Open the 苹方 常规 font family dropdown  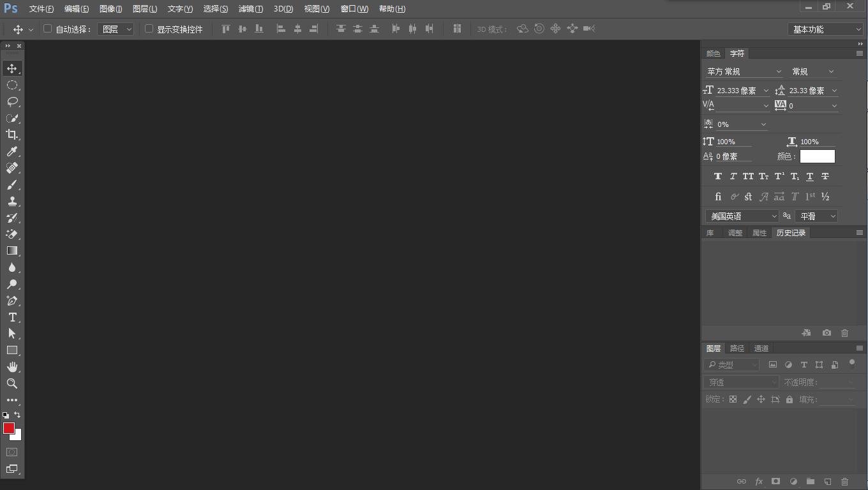[x=744, y=71]
